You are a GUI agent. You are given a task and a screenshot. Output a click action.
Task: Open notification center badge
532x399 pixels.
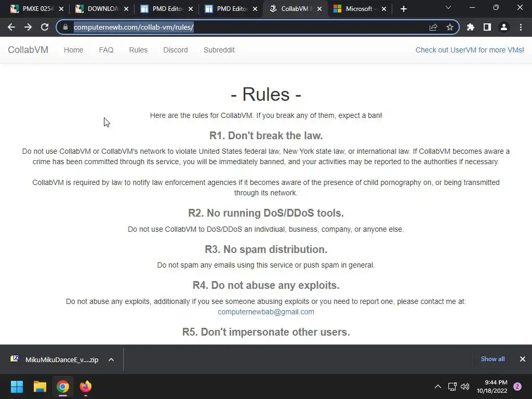click(x=517, y=387)
